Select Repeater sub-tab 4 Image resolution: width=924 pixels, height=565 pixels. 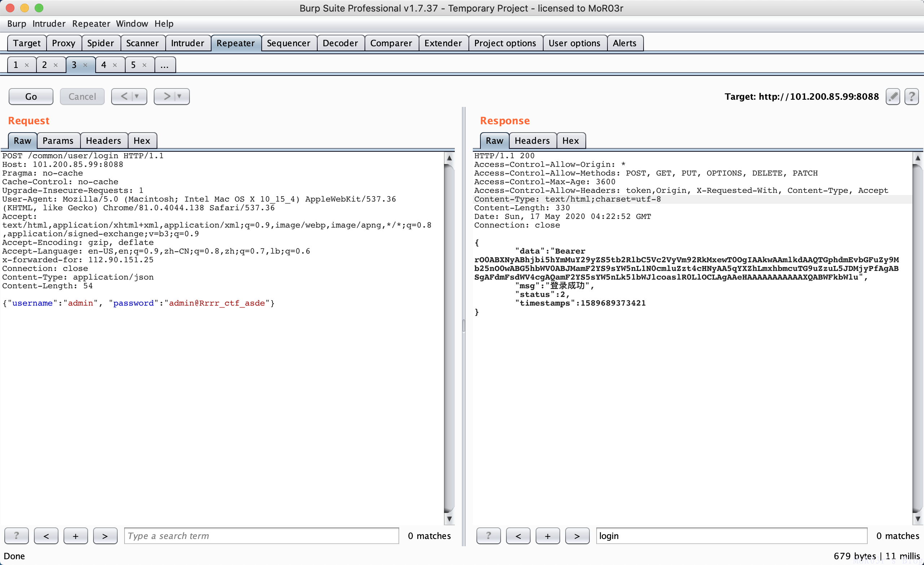pos(104,65)
